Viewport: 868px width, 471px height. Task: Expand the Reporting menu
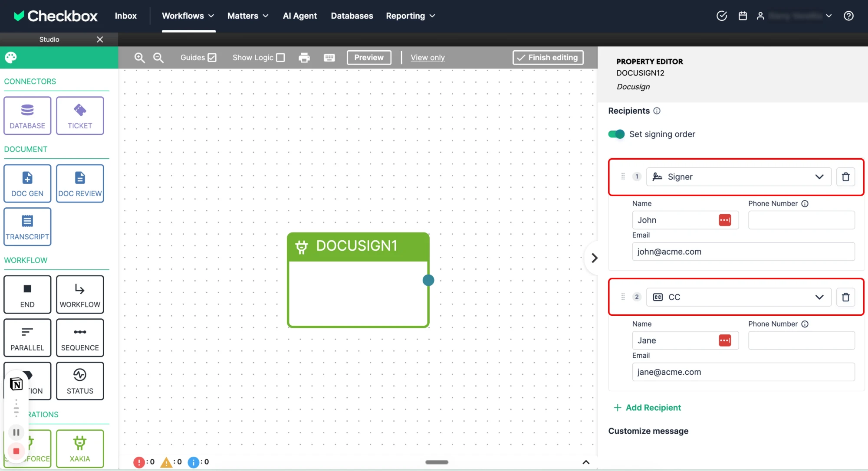tap(411, 16)
